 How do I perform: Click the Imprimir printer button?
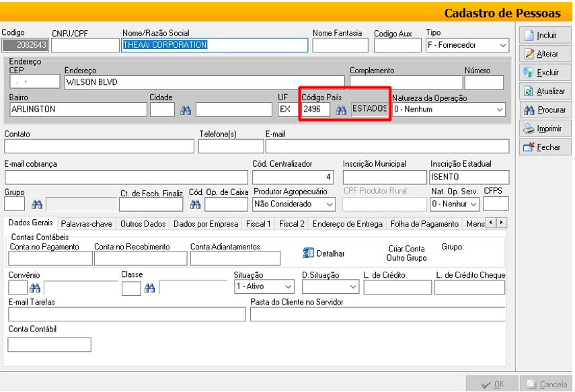tap(542, 128)
